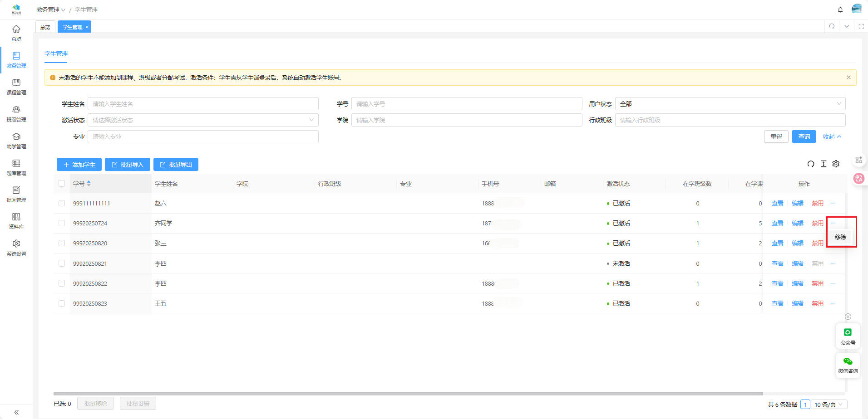Open 题库管理 in the sidebar
This screenshot has width=868, height=419.
16,167
